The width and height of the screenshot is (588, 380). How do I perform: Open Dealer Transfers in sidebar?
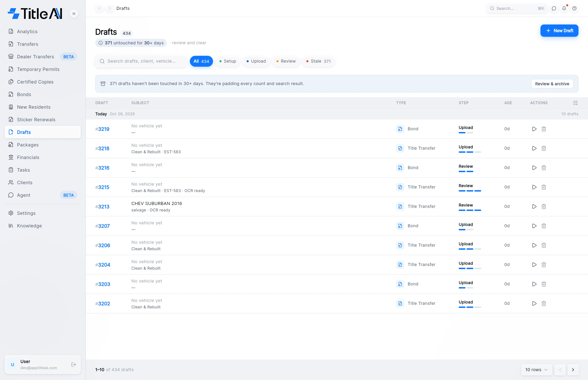[x=43, y=57]
